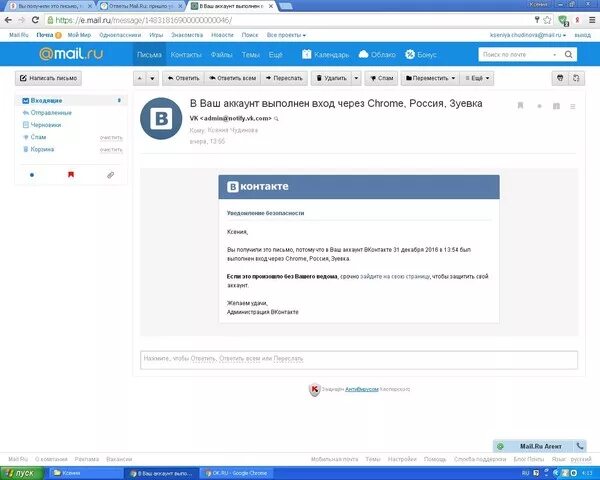Filter flagged messages with red flag
Viewport: 600px width, 480px height.
[71, 175]
